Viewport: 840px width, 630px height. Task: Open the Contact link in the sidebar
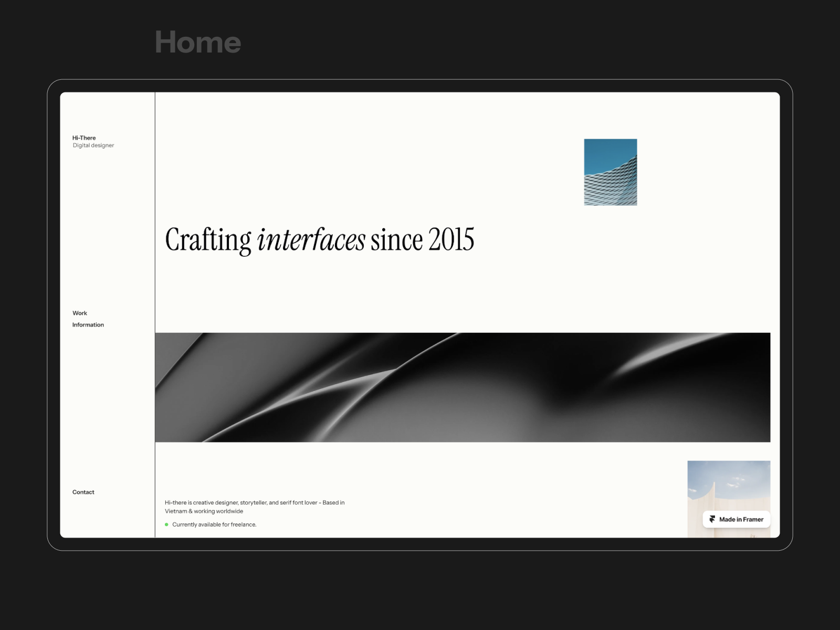83,492
